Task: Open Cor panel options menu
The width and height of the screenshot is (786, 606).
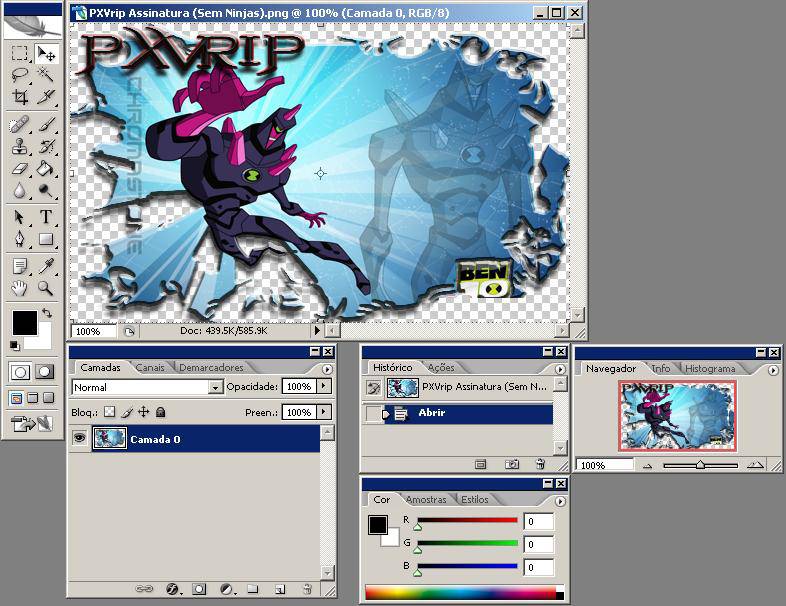Action: click(560, 501)
